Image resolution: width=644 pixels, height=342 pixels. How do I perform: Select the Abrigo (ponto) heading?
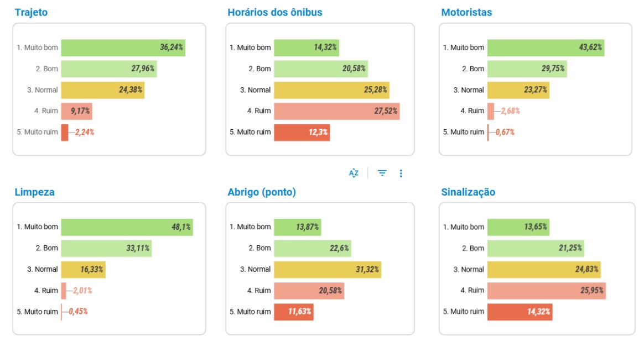coord(262,192)
